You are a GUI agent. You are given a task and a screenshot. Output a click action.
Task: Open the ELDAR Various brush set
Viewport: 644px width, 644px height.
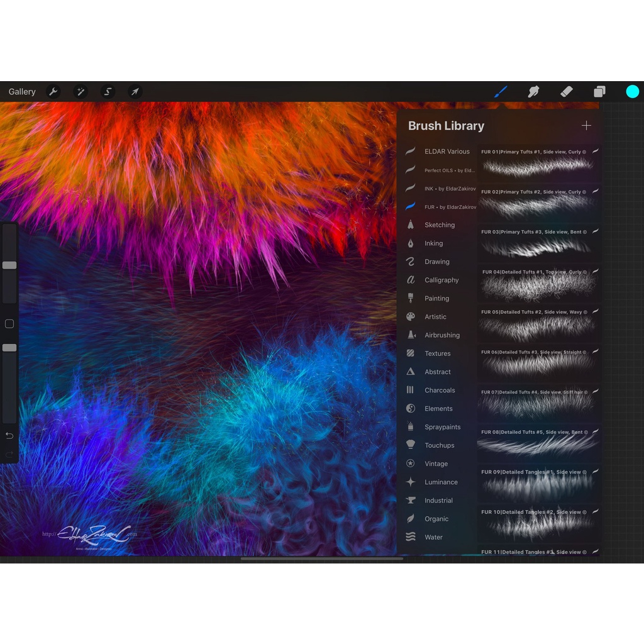click(x=447, y=152)
